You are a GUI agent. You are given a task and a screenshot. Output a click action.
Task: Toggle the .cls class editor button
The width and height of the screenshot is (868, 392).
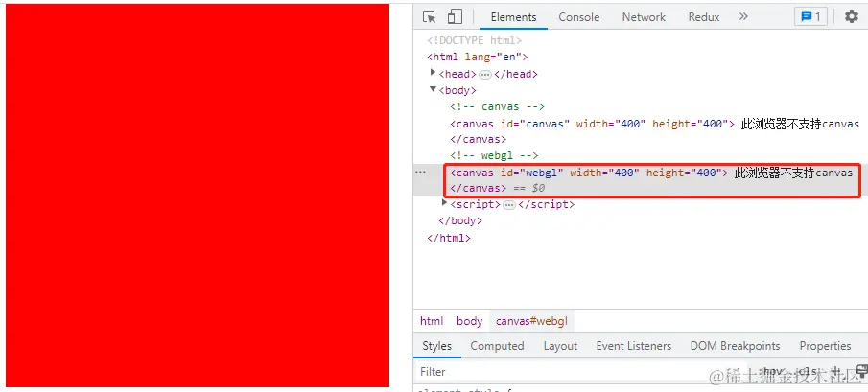[x=808, y=372]
